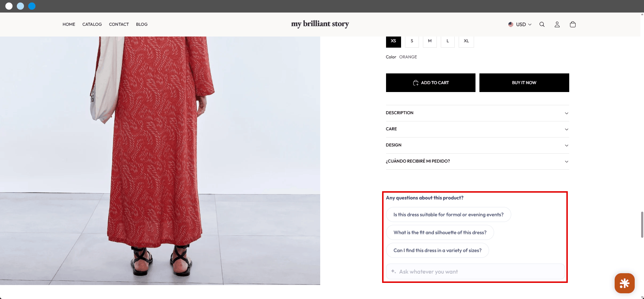
Task: Click the BUY IT NOW button
Action: coord(524,83)
